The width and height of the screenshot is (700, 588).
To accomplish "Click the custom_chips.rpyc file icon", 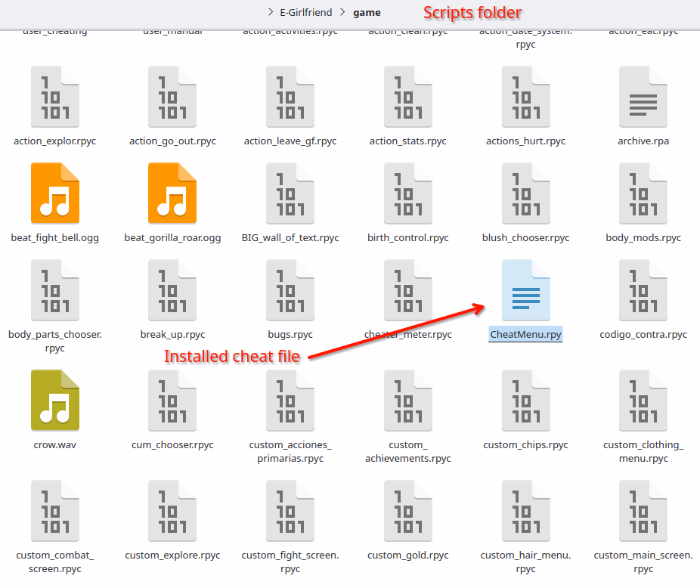I will pos(525,401).
